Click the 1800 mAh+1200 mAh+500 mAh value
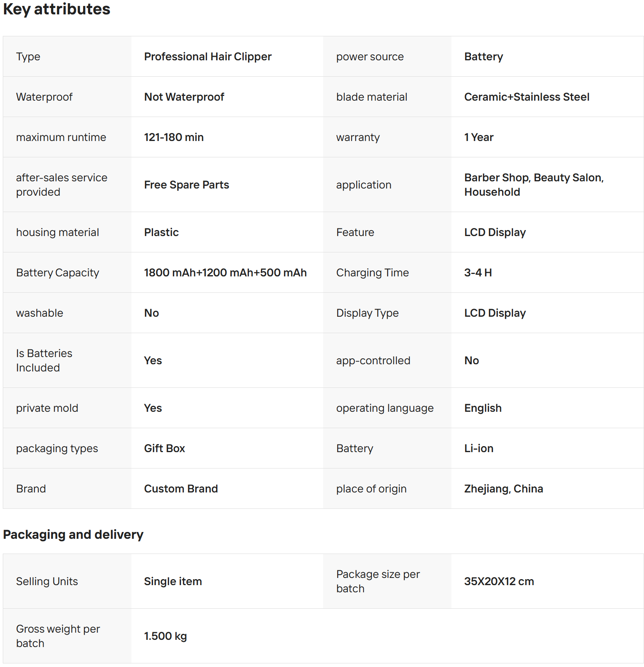The height and width of the screenshot is (667, 644). 225,273
